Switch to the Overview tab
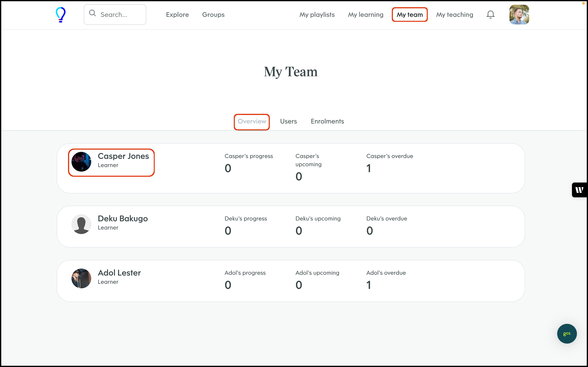 pos(252,121)
